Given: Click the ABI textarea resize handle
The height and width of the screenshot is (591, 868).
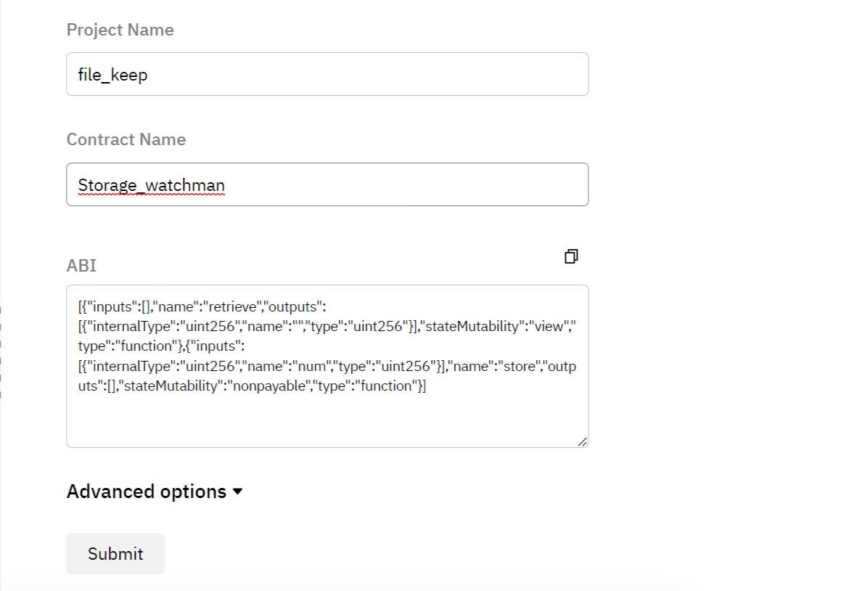Looking at the screenshot, I should click(x=582, y=441).
